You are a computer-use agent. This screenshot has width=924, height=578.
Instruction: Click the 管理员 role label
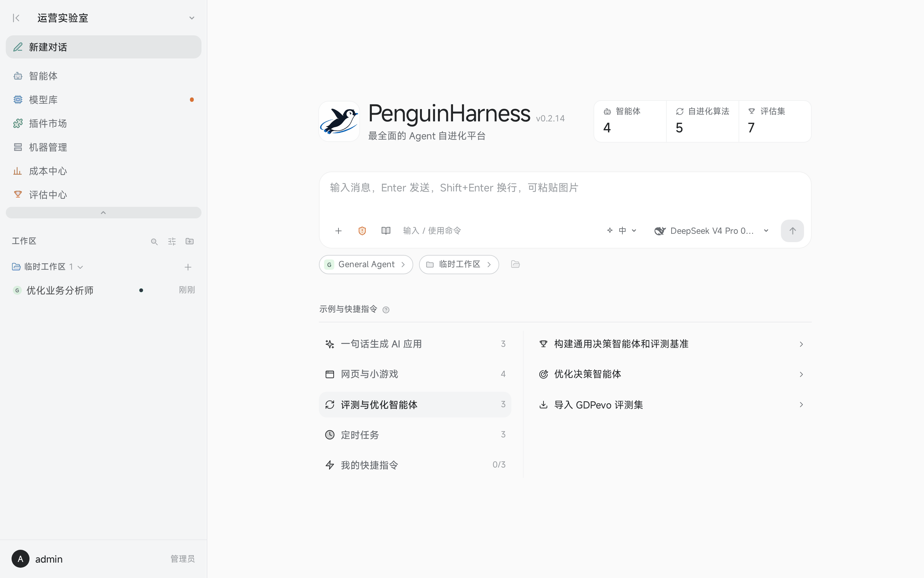[183, 559]
